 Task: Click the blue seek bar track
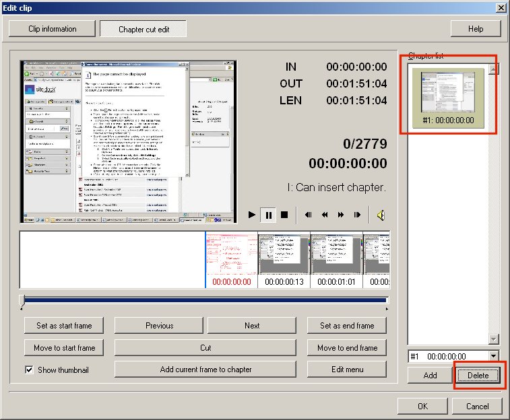click(x=205, y=300)
